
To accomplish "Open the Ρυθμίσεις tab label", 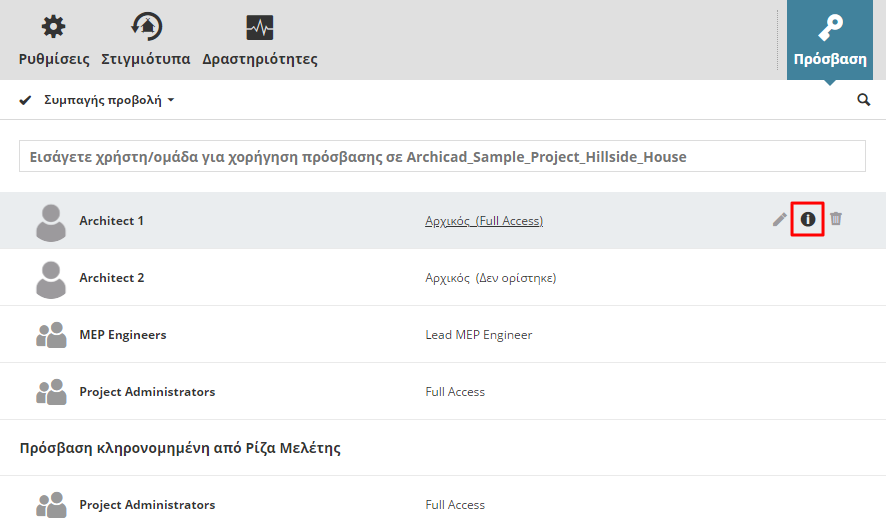I will click(x=54, y=59).
